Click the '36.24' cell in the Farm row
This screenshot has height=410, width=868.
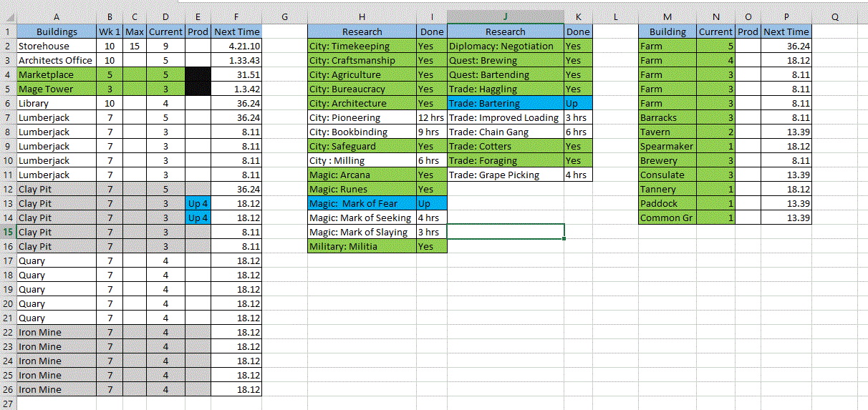[x=786, y=46]
